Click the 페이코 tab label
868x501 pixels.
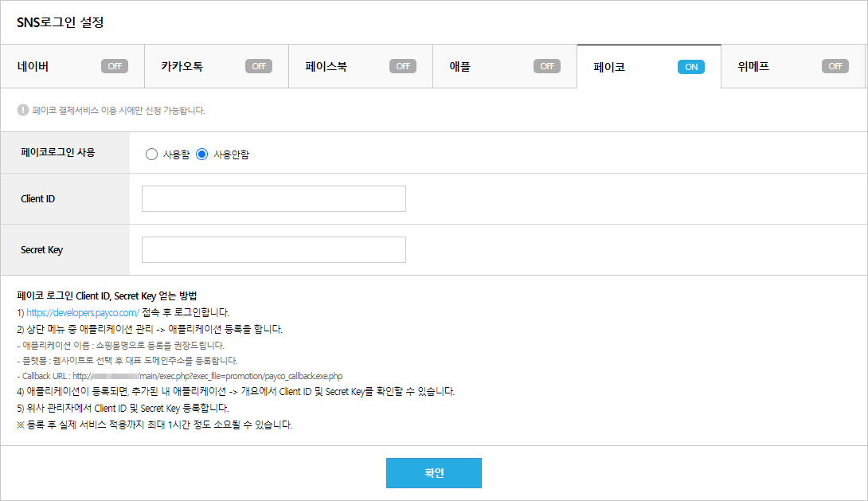tap(609, 67)
